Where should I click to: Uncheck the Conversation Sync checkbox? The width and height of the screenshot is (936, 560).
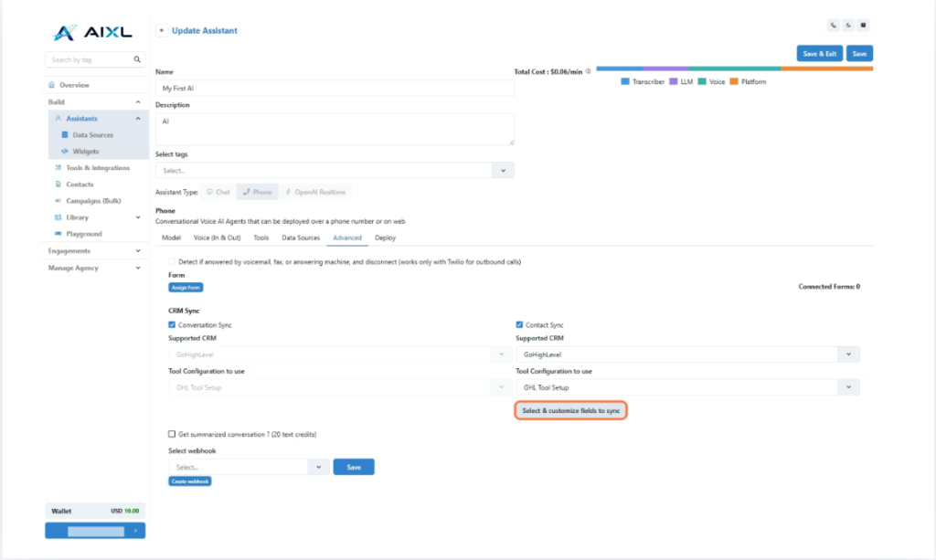pyautogui.click(x=173, y=324)
